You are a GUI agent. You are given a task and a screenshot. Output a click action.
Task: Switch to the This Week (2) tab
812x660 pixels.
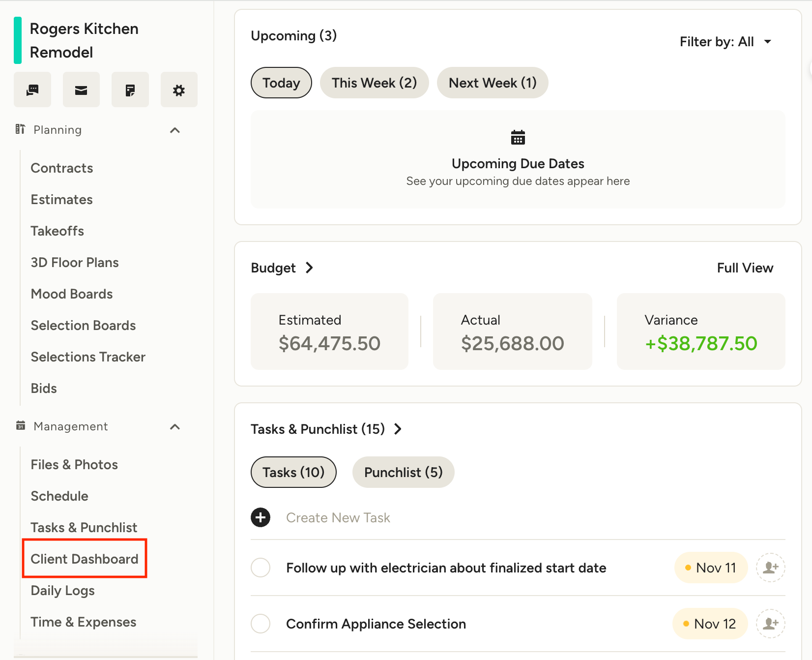(x=374, y=83)
